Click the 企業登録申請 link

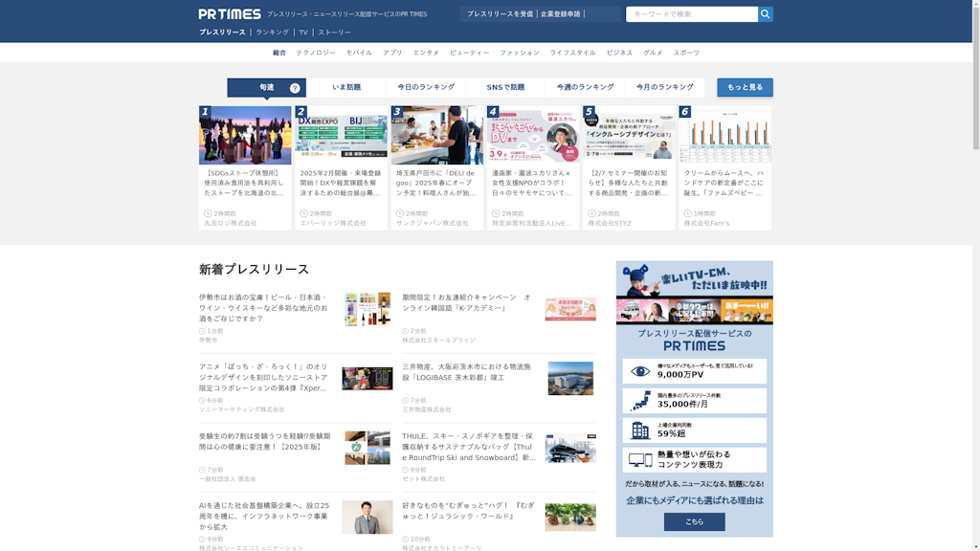click(560, 14)
